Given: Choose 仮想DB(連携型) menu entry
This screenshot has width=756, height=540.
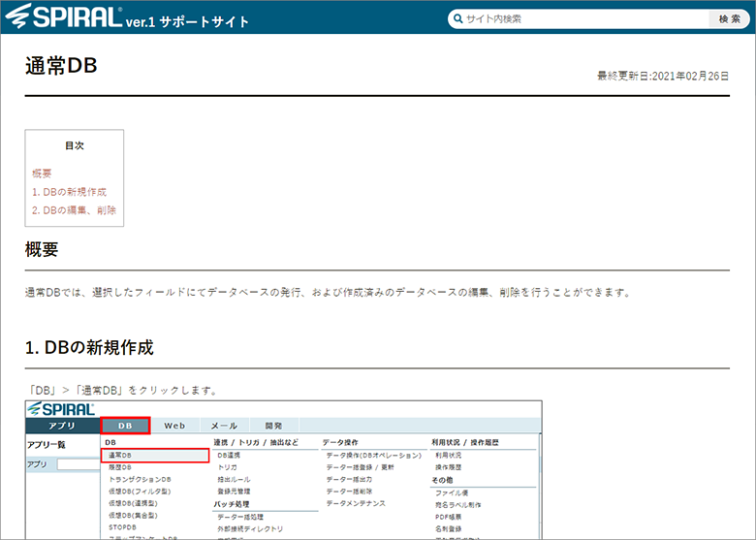Looking at the screenshot, I should (x=133, y=503).
